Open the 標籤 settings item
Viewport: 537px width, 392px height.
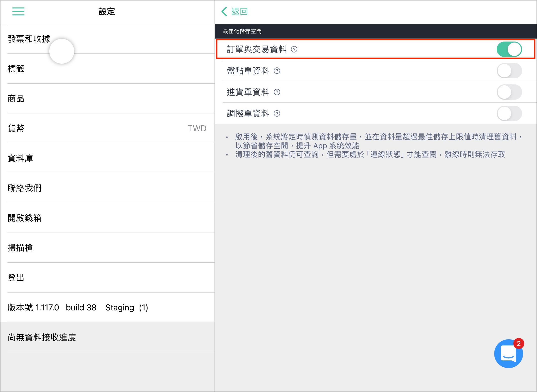tap(107, 69)
